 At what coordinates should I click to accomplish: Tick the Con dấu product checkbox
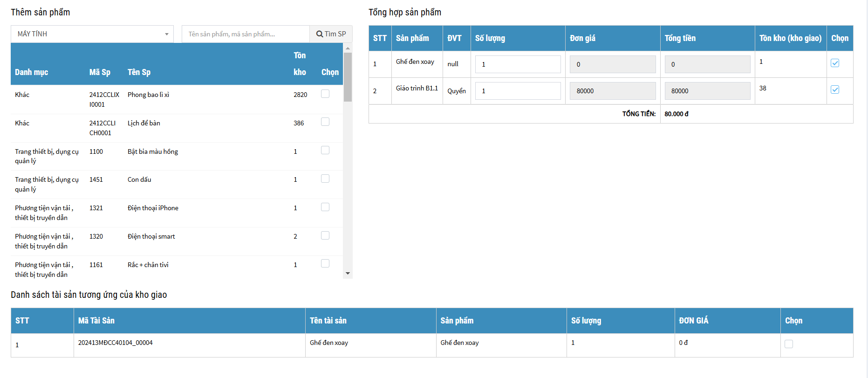point(325,179)
